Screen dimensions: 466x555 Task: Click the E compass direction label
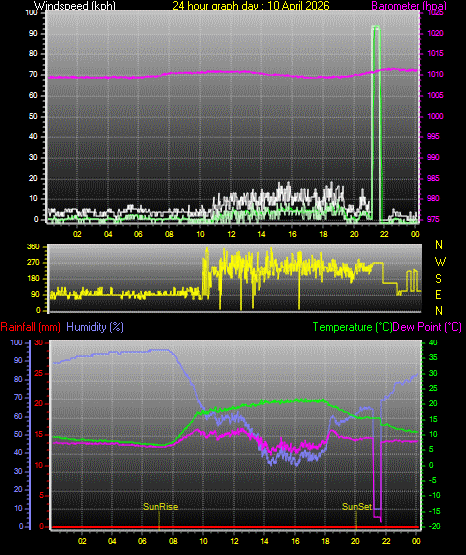tap(438, 294)
